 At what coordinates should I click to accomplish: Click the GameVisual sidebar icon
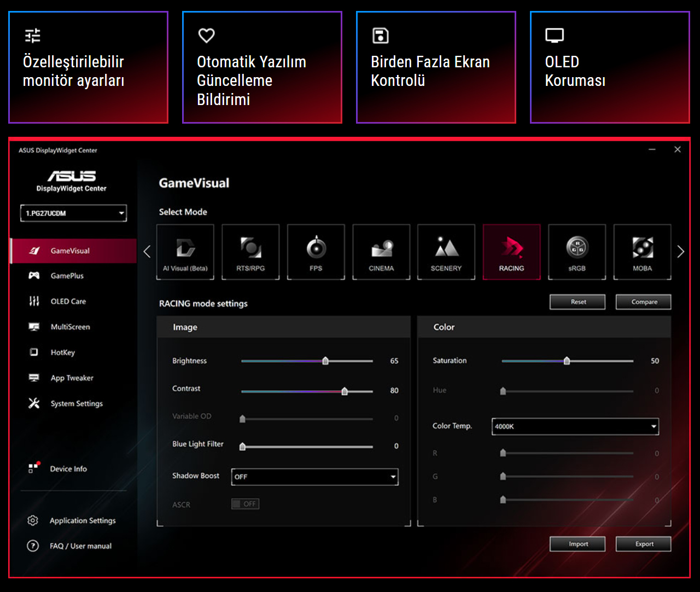point(34,251)
